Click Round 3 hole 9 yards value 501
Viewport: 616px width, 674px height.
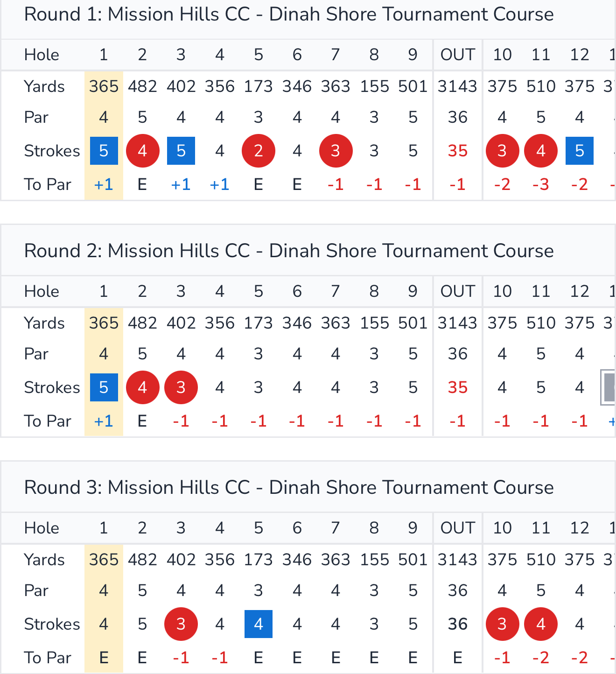(x=413, y=560)
